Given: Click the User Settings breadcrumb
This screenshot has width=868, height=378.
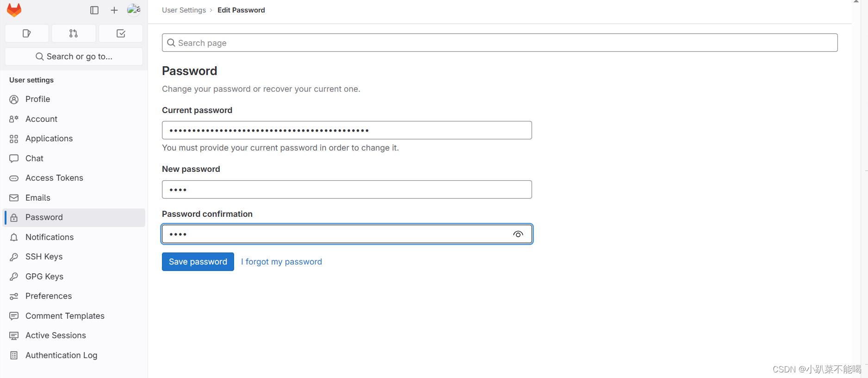Looking at the screenshot, I should [x=184, y=10].
